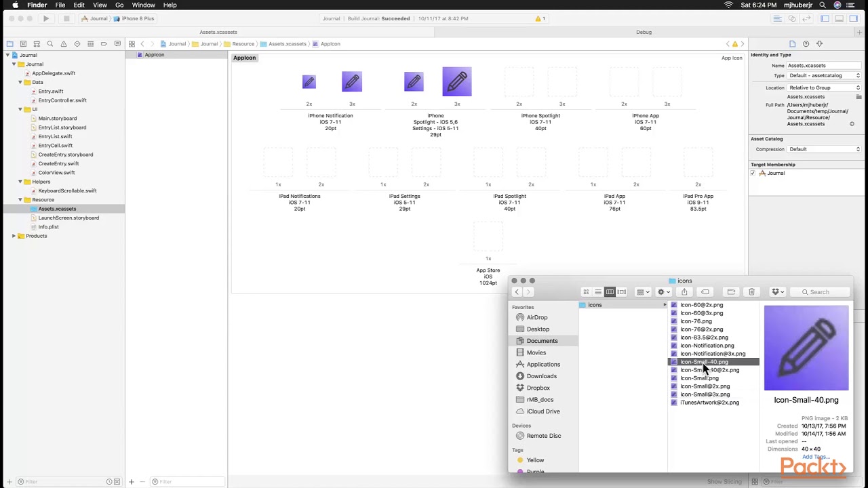The image size is (868, 488).
Task: Select Downloads in Finder sidebar
Action: [x=542, y=376]
